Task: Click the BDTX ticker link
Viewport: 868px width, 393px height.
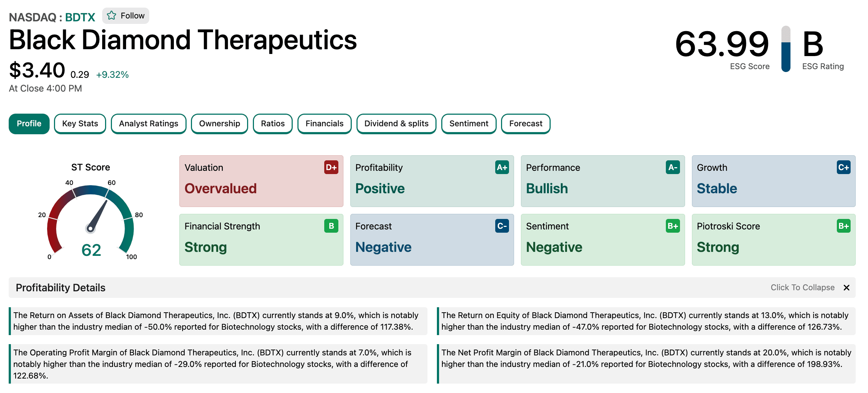Action: [x=80, y=17]
